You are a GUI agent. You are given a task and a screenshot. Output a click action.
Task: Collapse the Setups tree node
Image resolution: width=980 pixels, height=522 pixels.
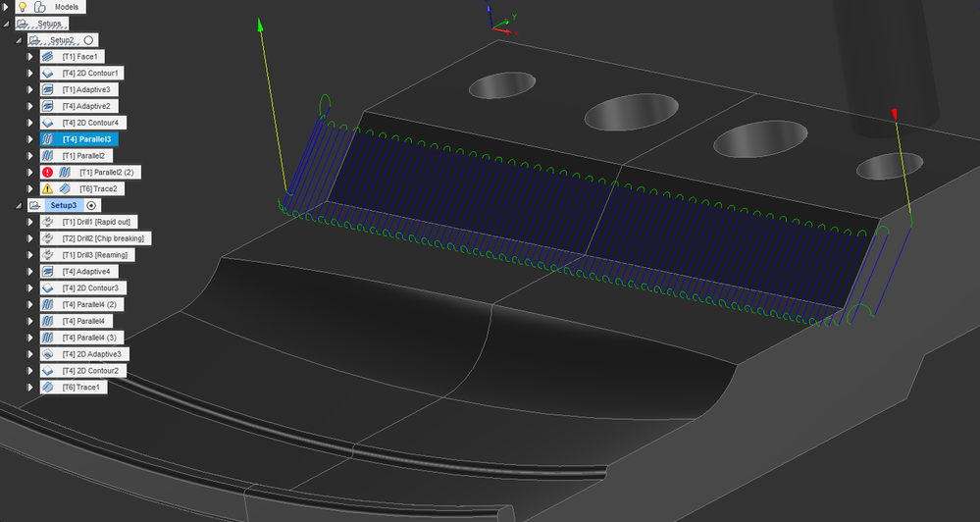point(6,24)
